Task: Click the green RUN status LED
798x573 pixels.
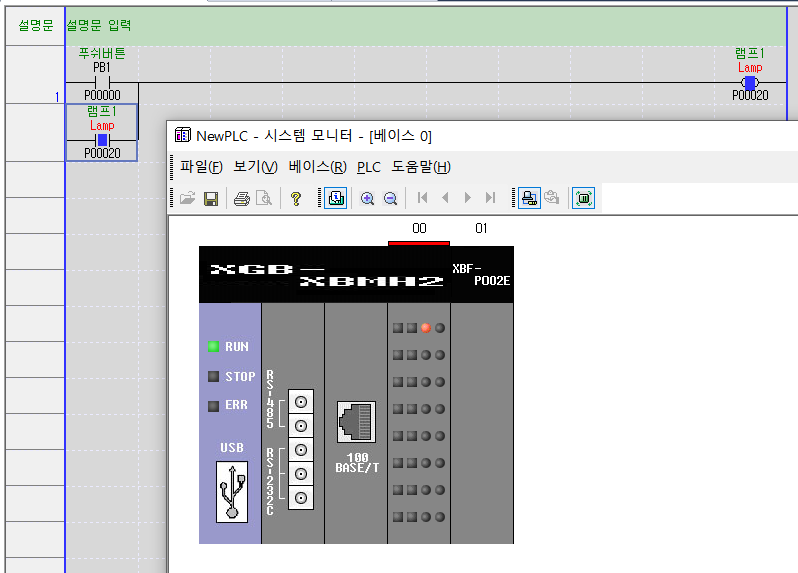Action: pos(213,347)
